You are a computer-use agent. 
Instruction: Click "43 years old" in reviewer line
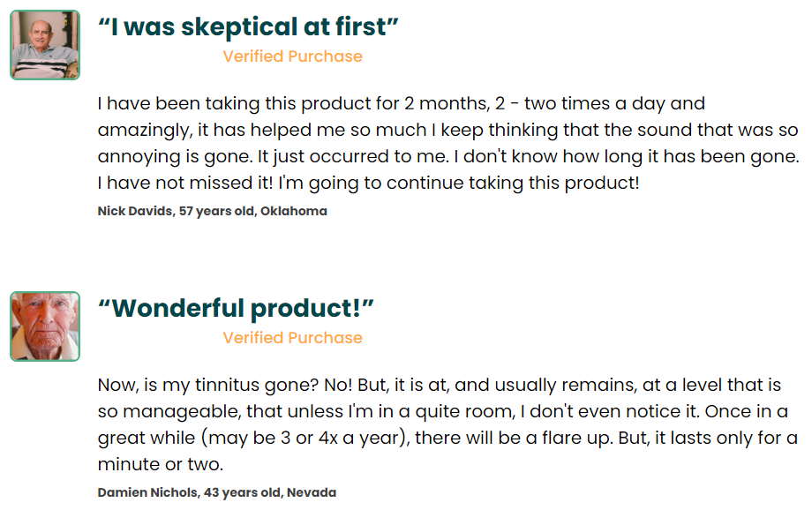243,492
